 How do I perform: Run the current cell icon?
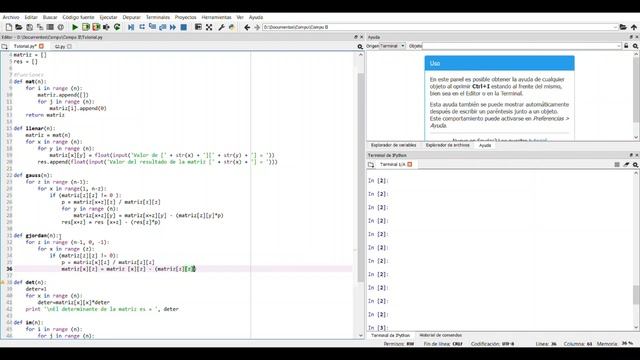click(86, 27)
